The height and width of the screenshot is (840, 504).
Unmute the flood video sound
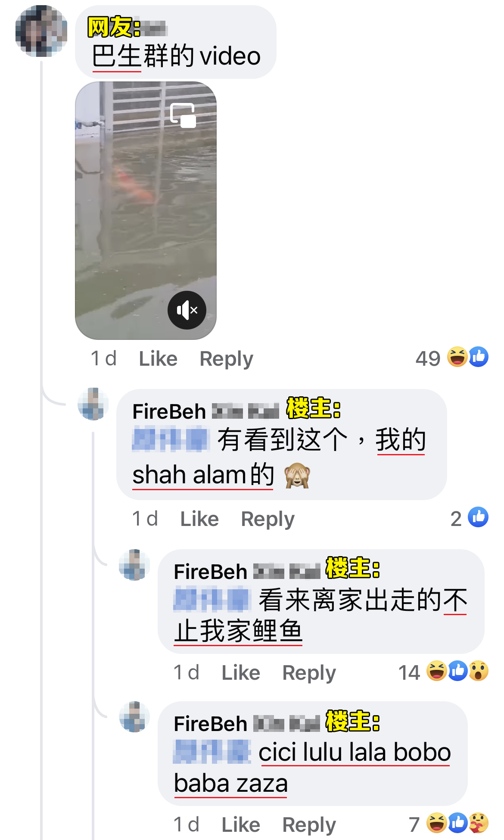pyautogui.click(x=187, y=310)
